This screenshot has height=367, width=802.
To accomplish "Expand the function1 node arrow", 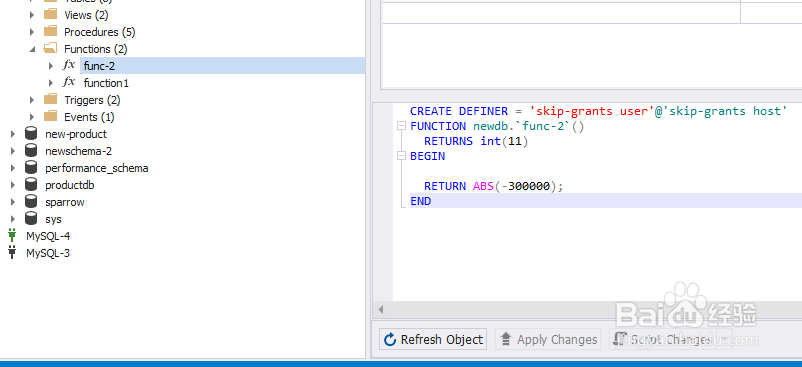I will (x=51, y=82).
